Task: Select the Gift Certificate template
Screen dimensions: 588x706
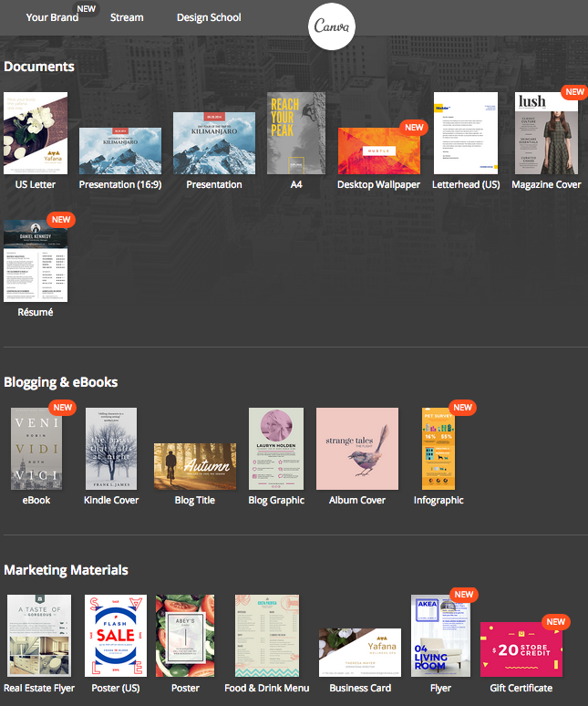Action: click(x=522, y=649)
